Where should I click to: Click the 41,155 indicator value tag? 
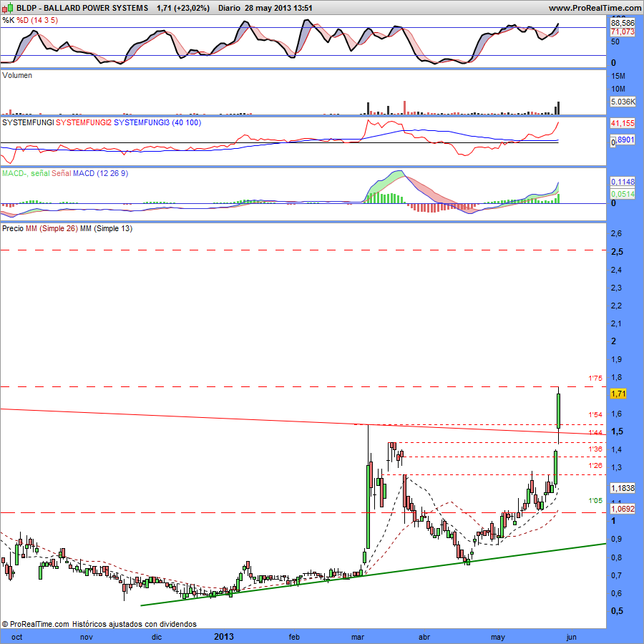(623, 123)
